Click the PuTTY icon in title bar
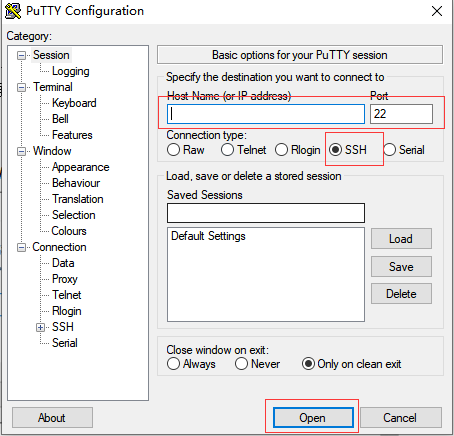The image size is (454, 436). (13, 11)
